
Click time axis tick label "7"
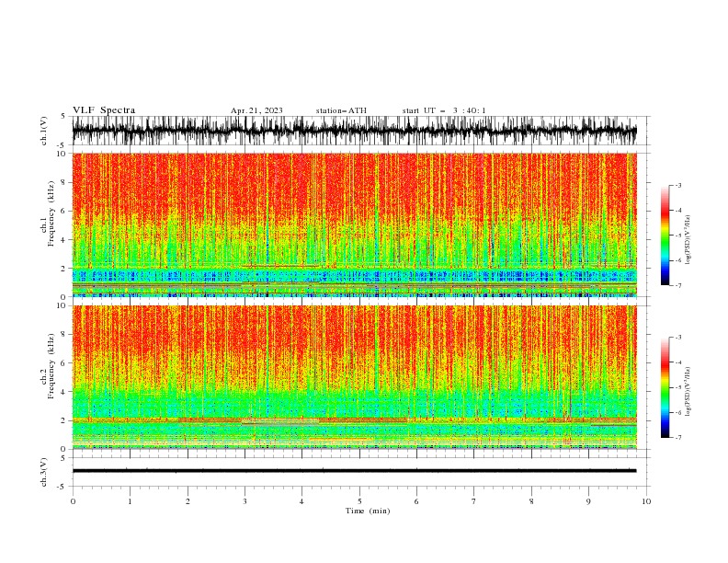[x=474, y=501]
